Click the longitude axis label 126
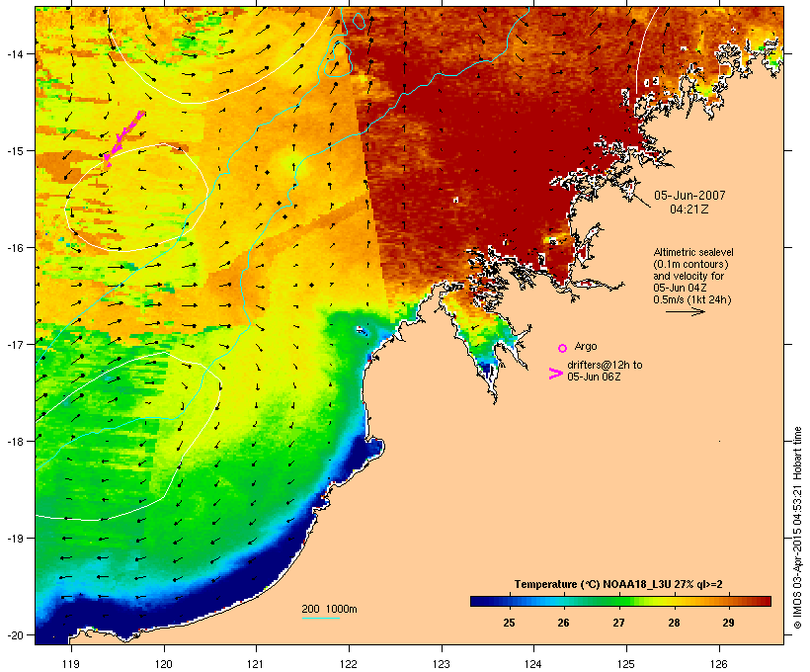Image resolution: width=810 pixels, height=672 pixels. point(718,664)
